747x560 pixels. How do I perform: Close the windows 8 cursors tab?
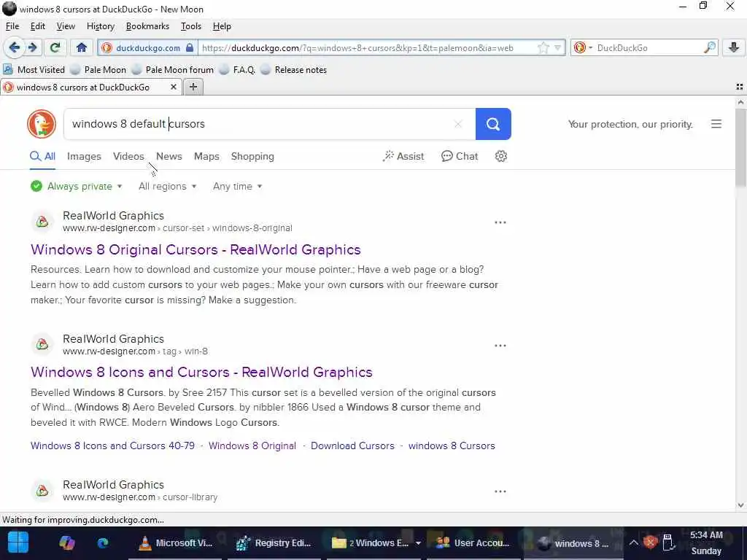point(174,87)
